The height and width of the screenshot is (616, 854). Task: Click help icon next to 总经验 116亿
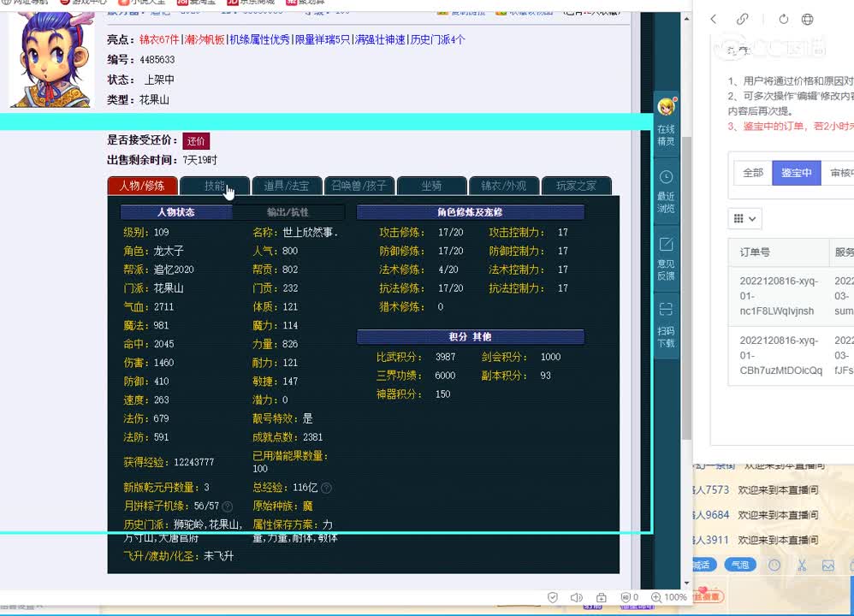(326, 488)
